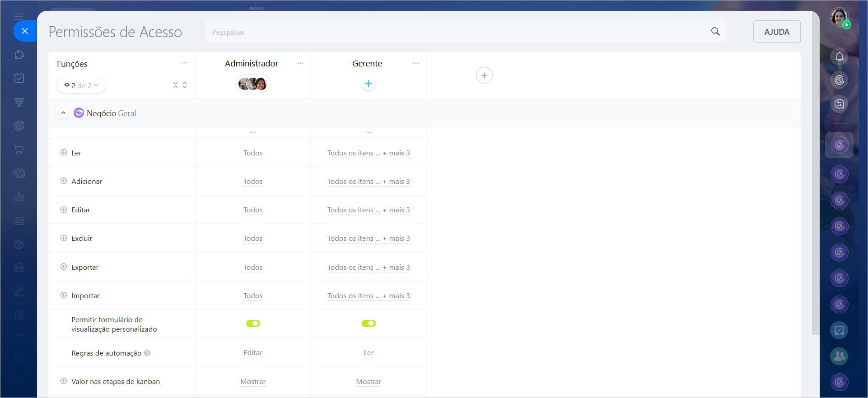Open the green people group icon

pos(840,356)
